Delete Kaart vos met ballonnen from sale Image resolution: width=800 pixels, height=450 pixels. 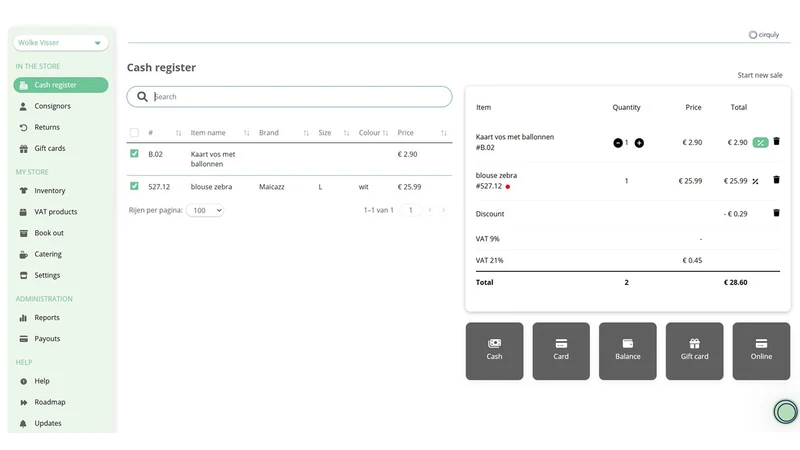click(777, 141)
